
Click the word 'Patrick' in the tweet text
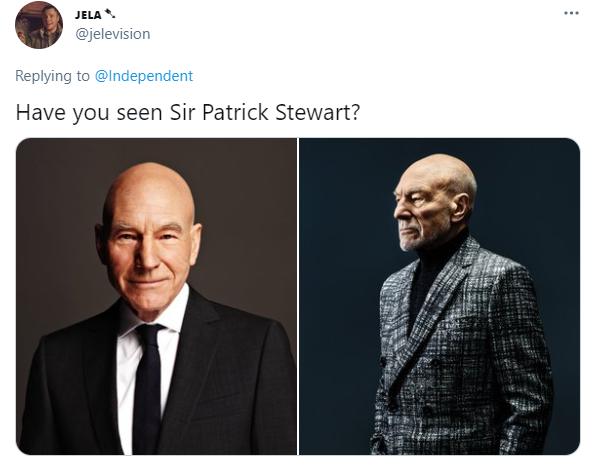(235, 112)
